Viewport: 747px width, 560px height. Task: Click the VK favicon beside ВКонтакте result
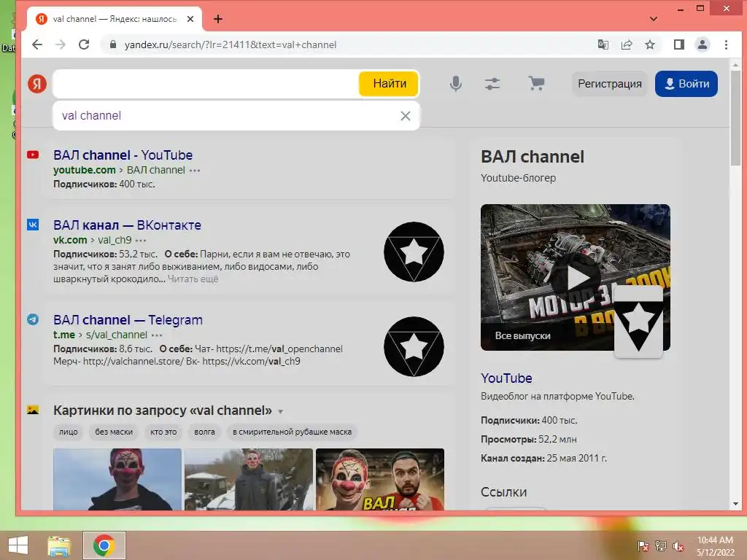33,225
